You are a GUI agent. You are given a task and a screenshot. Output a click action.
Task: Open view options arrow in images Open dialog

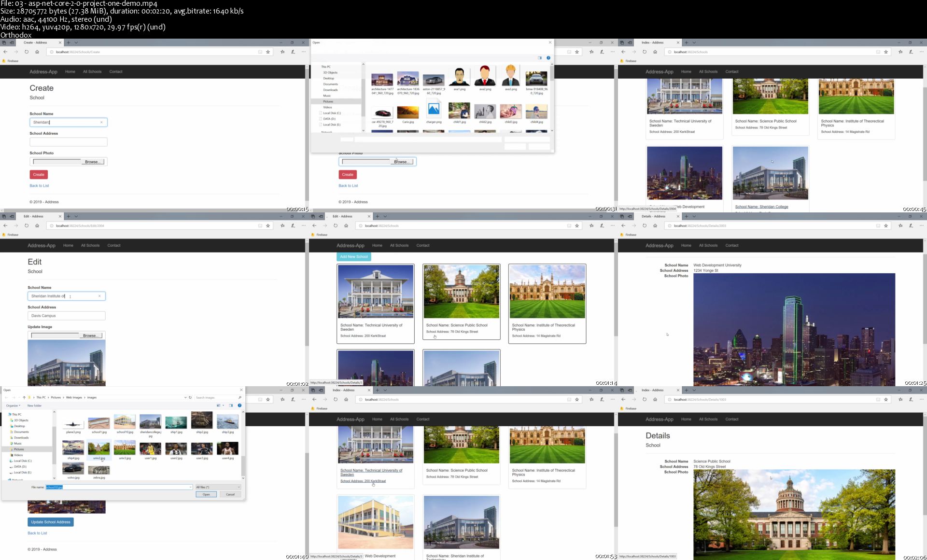coord(223,406)
